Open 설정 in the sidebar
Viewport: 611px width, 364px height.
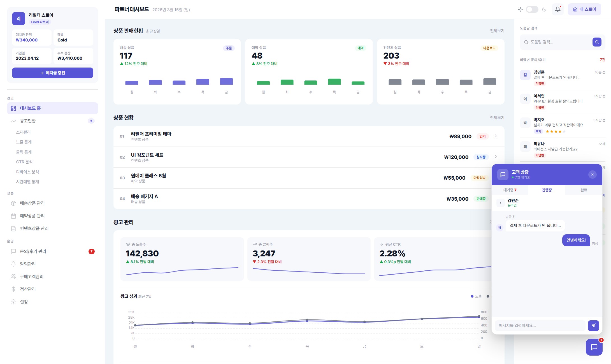coord(24,302)
